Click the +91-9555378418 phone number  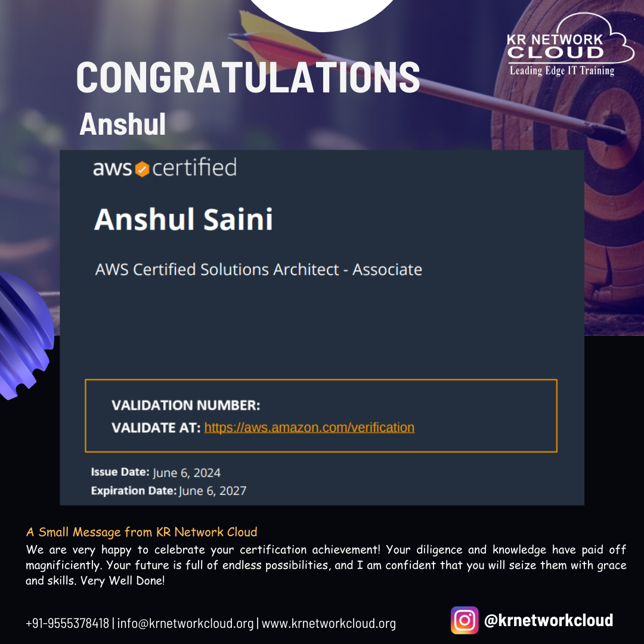coord(67,623)
